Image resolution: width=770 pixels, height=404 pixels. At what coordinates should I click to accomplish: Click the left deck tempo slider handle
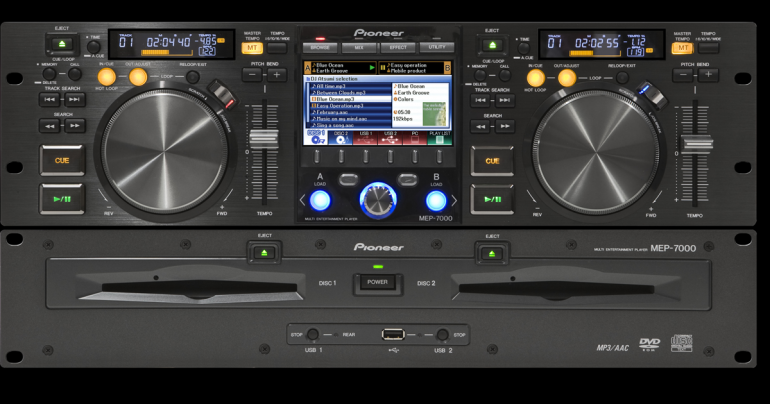[264, 139]
